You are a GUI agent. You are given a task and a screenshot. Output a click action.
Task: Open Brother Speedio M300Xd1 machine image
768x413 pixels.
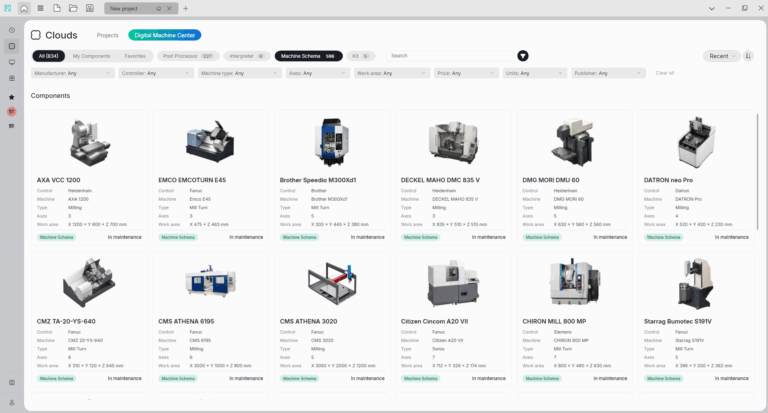332,142
